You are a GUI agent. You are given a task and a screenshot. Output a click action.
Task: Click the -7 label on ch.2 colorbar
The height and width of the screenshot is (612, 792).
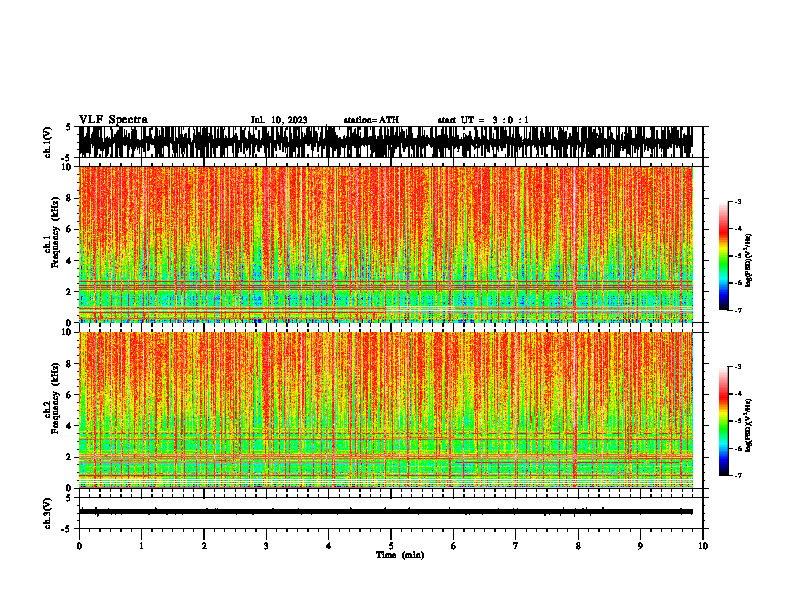point(738,475)
